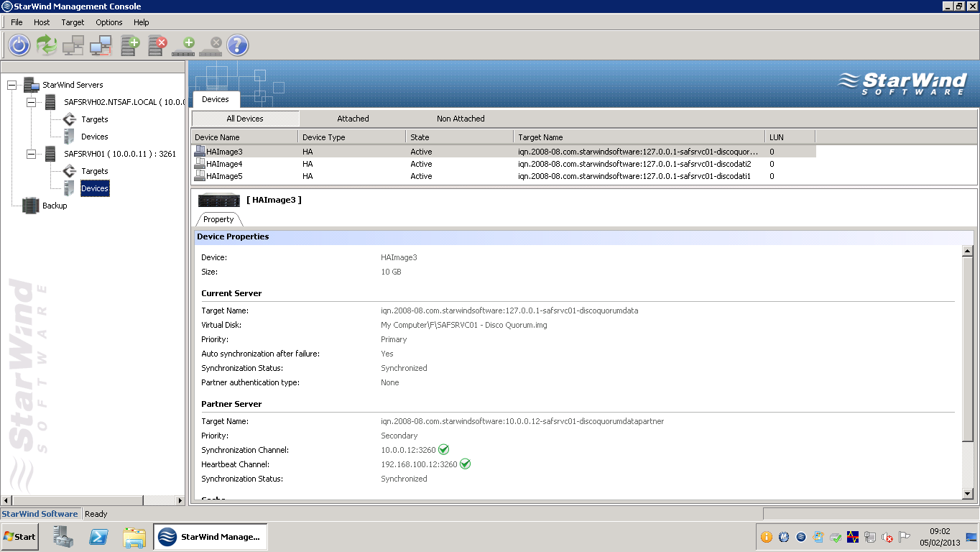The width and height of the screenshot is (980, 552).
Task: Collapse the StarWind Servers tree node
Action: pos(11,85)
